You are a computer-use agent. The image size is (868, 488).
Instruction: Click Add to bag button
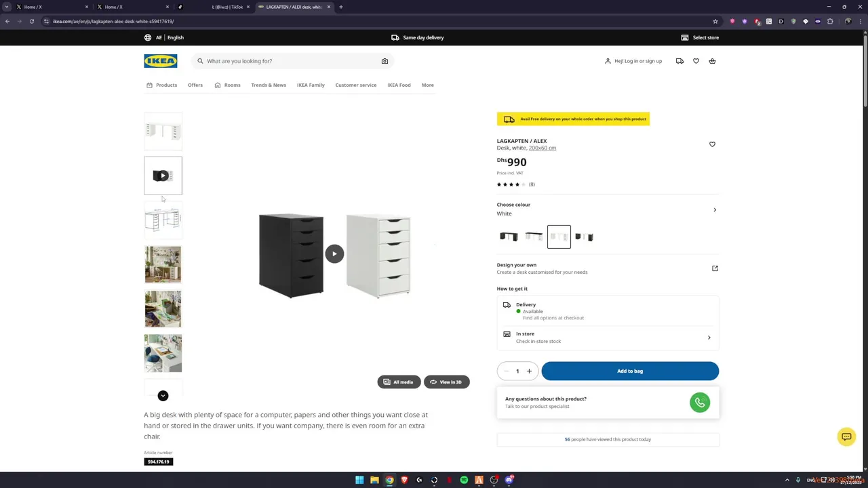pyautogui.click(x=630, y=371)
